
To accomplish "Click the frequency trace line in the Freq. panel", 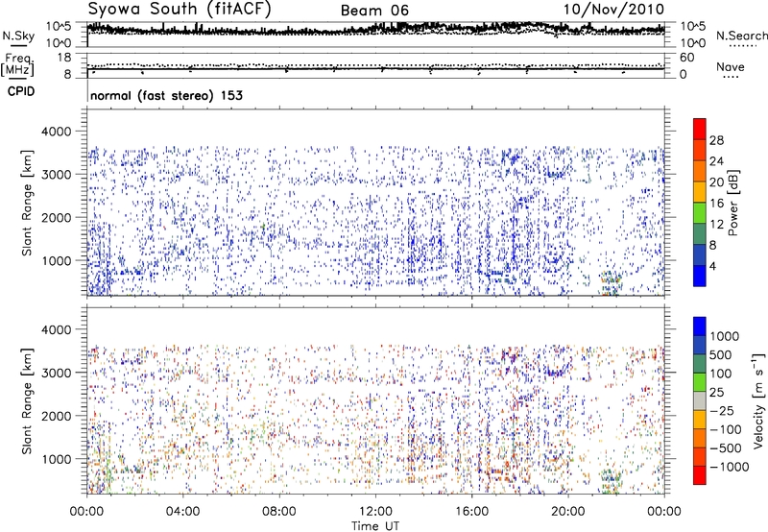I will 375,69.
